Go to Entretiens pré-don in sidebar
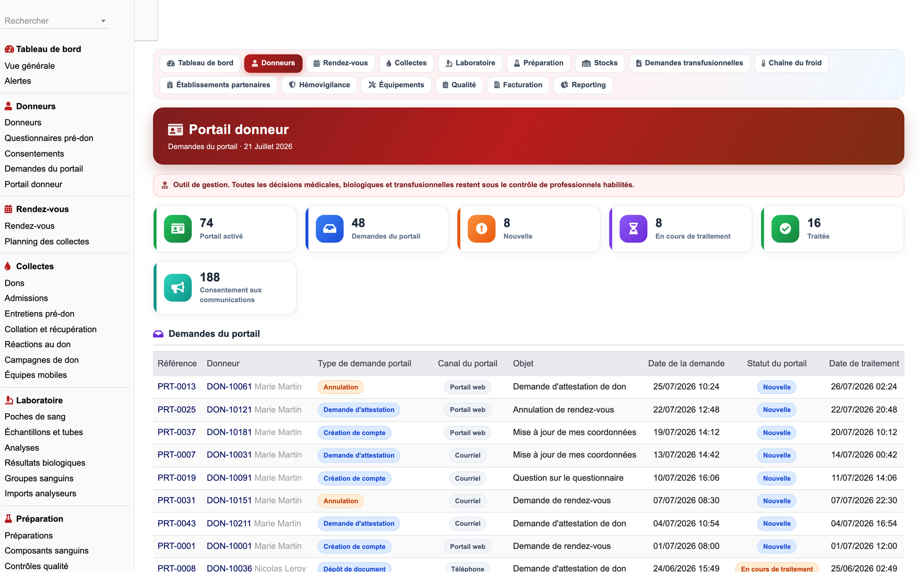Image resolution: width=924 pixels, height=572 pixels. pos(39,314)
